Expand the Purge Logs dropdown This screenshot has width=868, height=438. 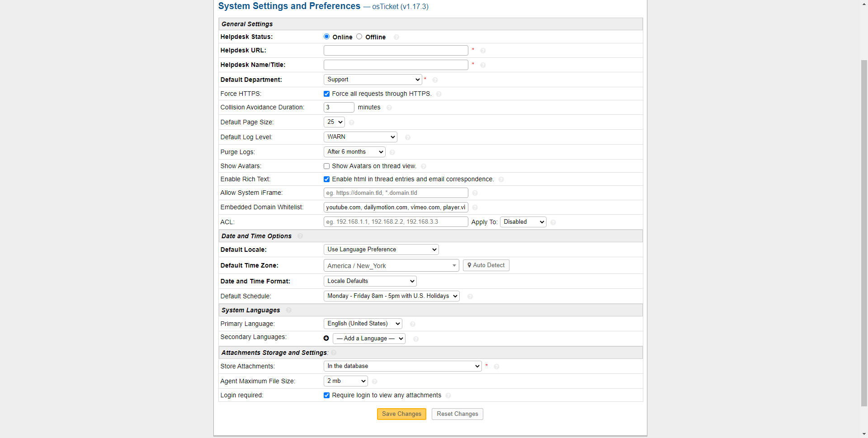[354, 152]
